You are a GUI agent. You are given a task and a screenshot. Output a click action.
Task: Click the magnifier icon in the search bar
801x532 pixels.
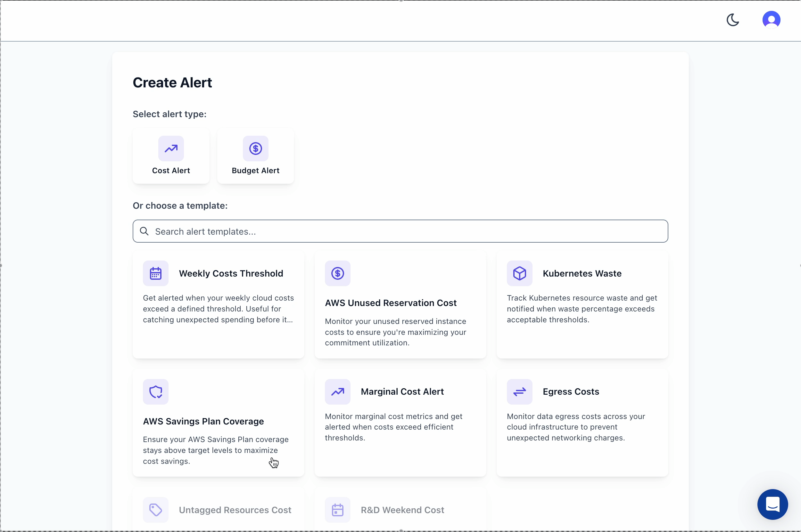[144, 231]
